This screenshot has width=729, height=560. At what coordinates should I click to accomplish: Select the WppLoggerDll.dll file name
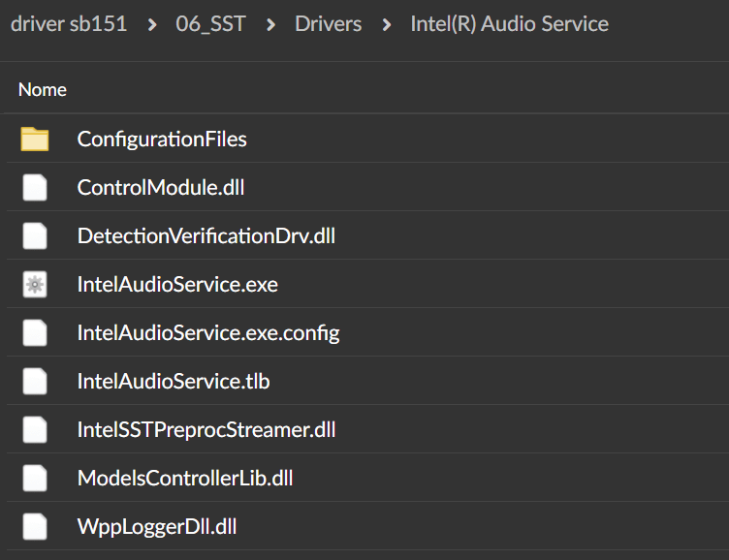(x=157, y=527)
